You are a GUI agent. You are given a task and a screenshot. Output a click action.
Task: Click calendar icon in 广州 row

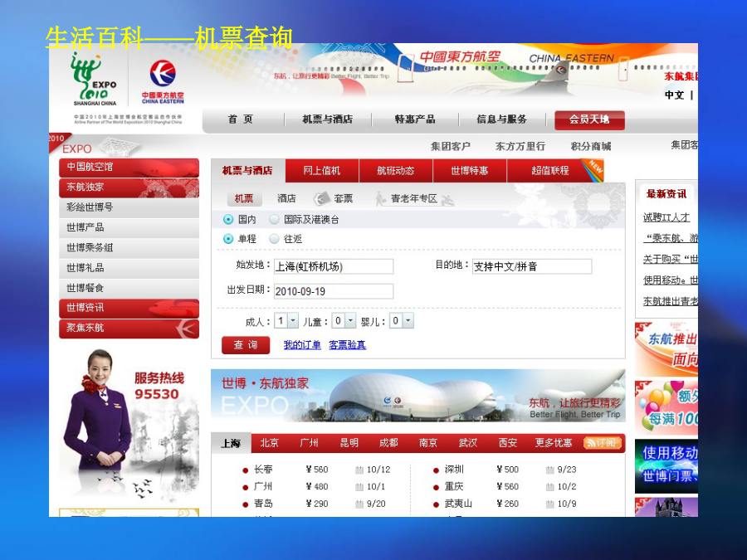tap(359, 487)
